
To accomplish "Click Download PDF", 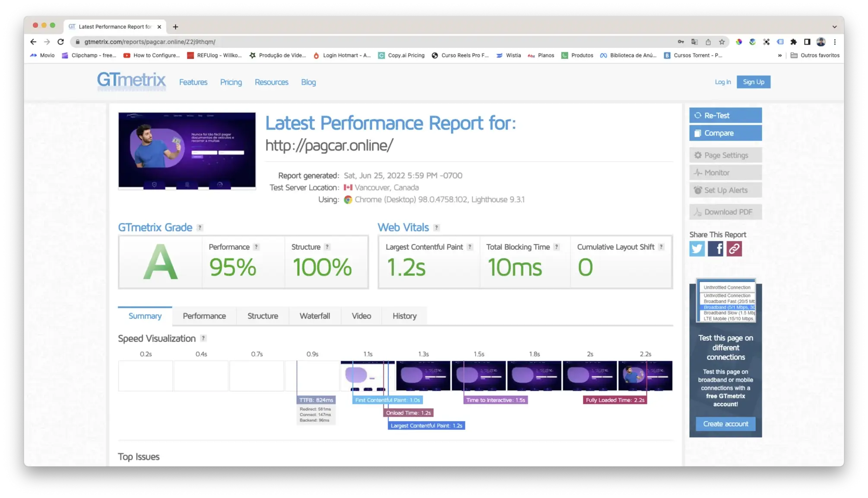I will (725, 212).
